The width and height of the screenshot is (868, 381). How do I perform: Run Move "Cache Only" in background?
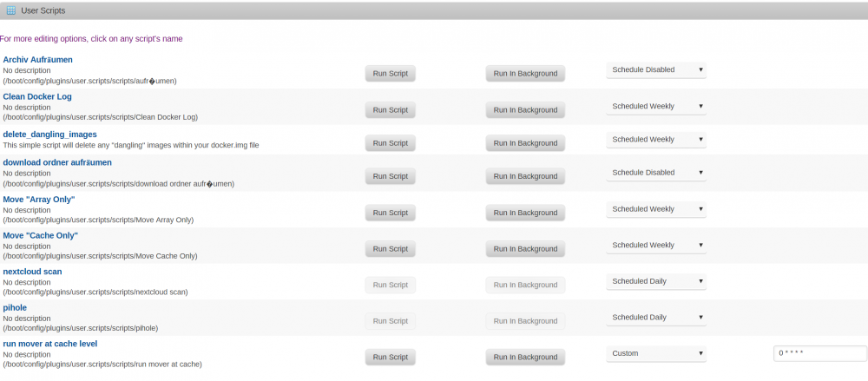click(525, 248)
